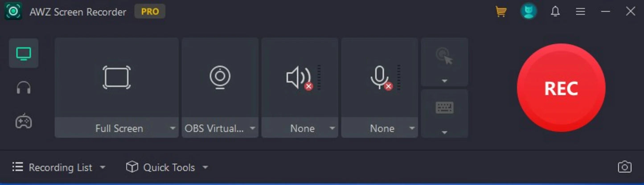Open notifications bell icon

coord(555,12)
